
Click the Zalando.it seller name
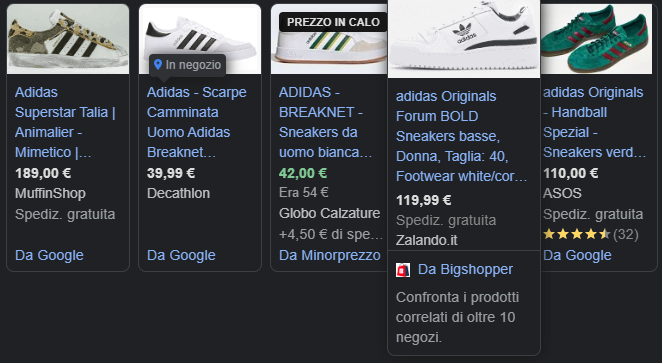tap(426, 240)
